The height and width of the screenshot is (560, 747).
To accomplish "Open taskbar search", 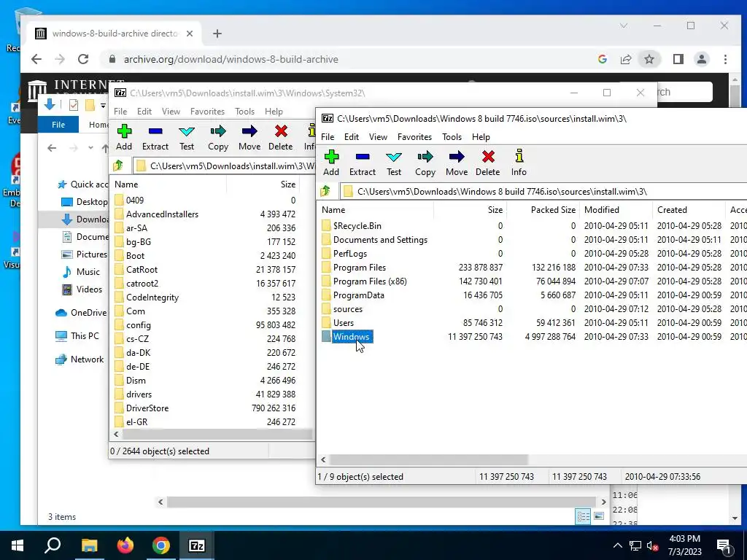I will (53, 545).
